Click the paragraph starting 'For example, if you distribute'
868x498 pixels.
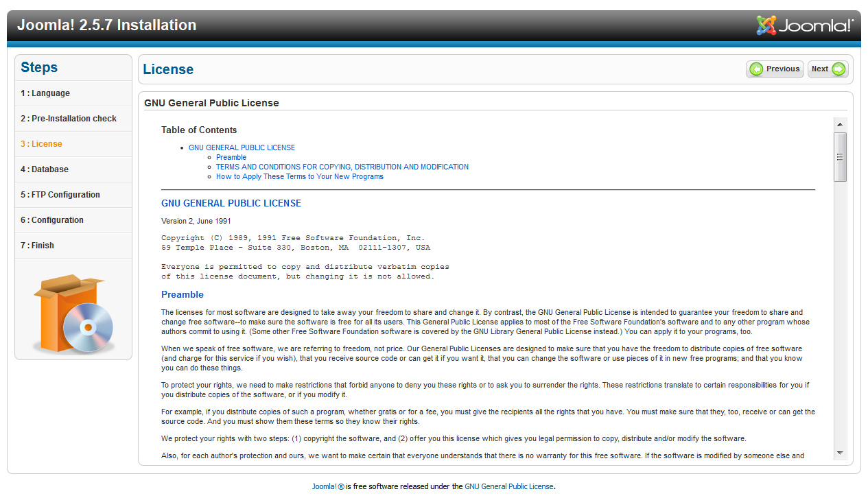click(x=488, y=416)
